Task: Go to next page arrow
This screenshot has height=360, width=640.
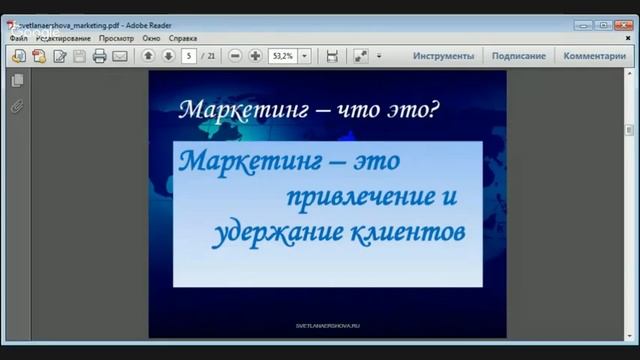Action: coord(168,56)
